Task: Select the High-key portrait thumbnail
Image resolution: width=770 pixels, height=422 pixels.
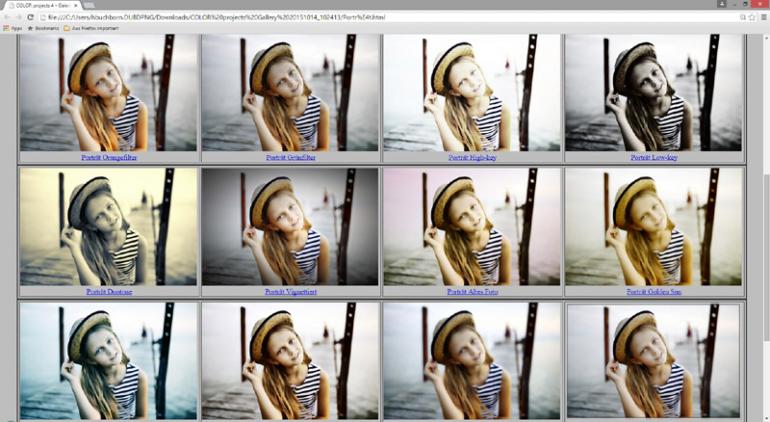Action: click(472, 92)
